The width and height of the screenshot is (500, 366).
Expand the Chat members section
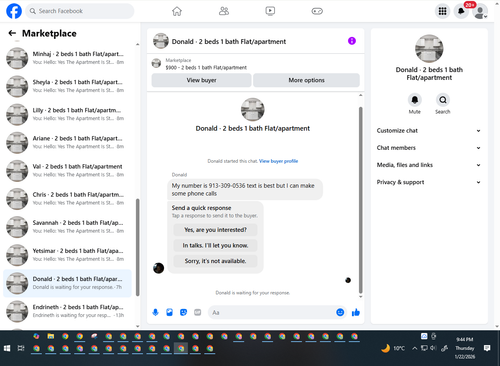coord(429,148)
